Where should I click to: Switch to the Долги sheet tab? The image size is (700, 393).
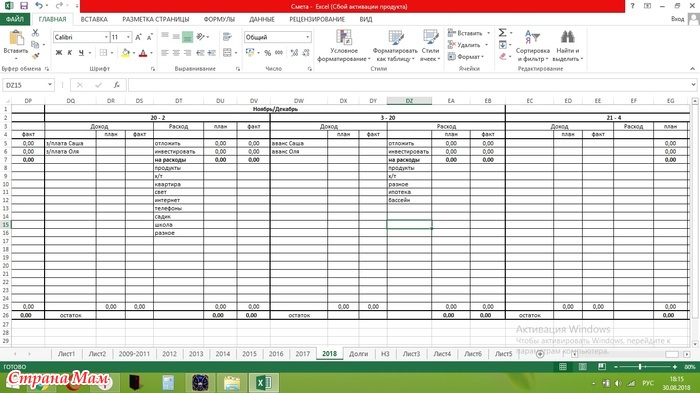coord(358,353)
